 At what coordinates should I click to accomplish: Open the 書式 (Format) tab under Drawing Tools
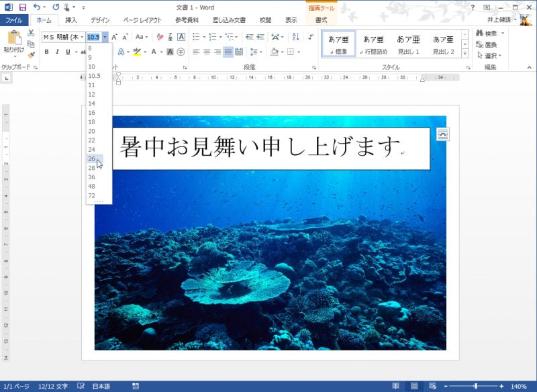click(322, 20)
